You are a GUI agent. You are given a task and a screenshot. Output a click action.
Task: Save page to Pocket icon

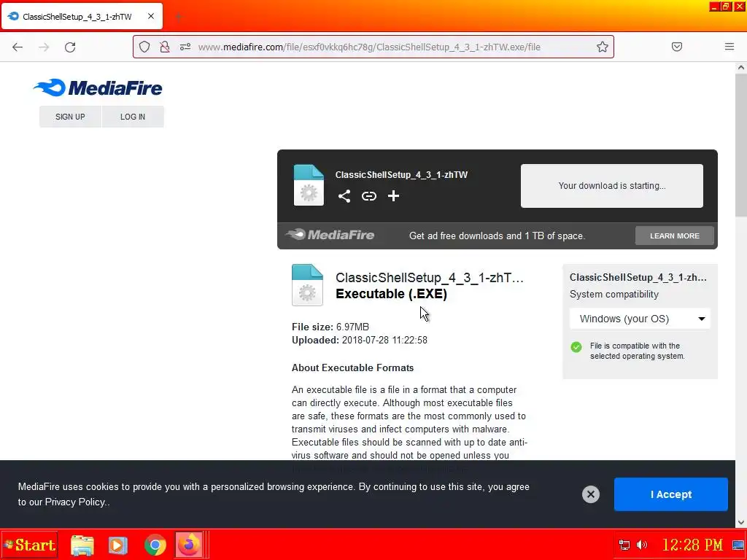[x=676, y=47]
